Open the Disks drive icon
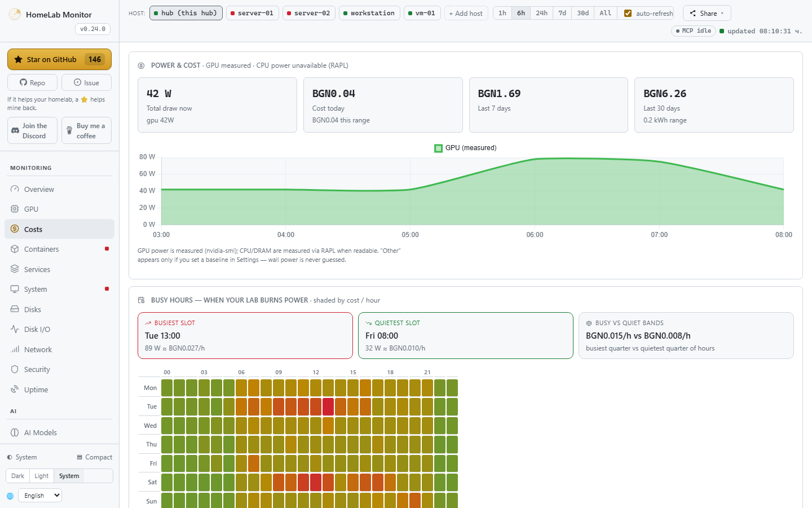The width and height of the screenshot is (812, 508). tap(15, 309)
